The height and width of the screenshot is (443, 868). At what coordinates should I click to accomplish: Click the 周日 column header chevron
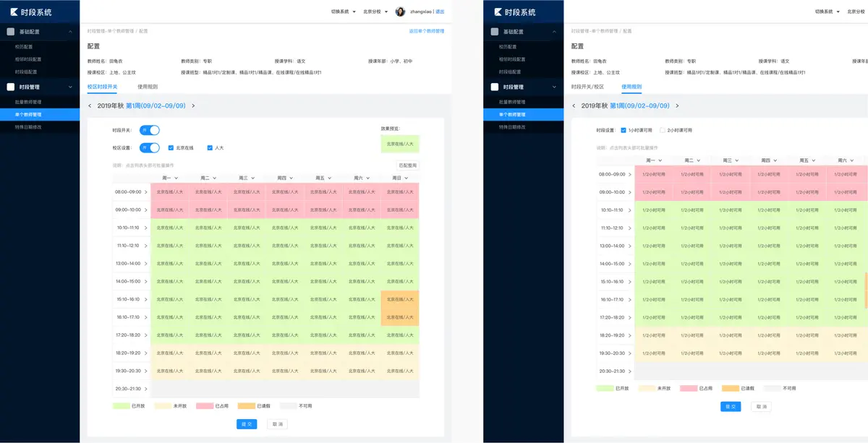click(x=407, y=178)
